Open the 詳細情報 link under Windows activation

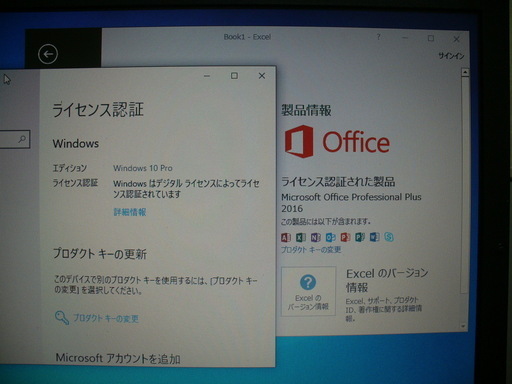[x=130, y=212]
